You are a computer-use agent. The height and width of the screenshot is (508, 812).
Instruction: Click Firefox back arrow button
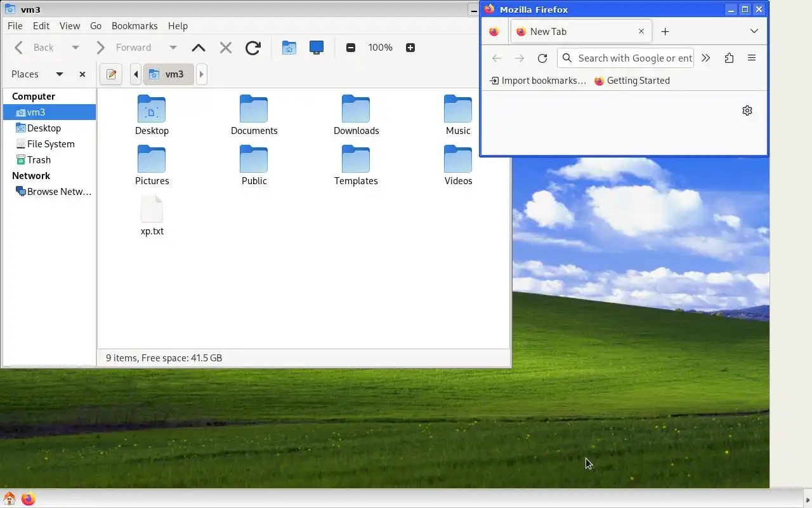[x=497, y=58]
